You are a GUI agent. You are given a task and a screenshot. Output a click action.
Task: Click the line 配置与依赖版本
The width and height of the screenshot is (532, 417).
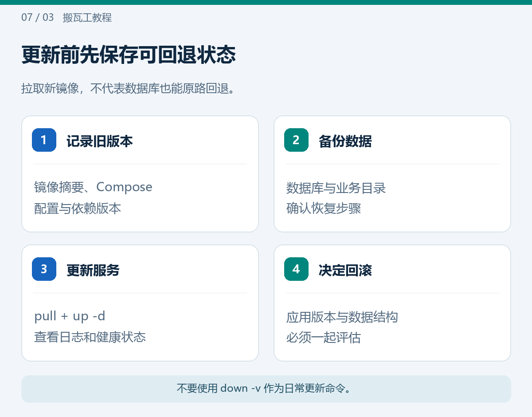[78, 208]
